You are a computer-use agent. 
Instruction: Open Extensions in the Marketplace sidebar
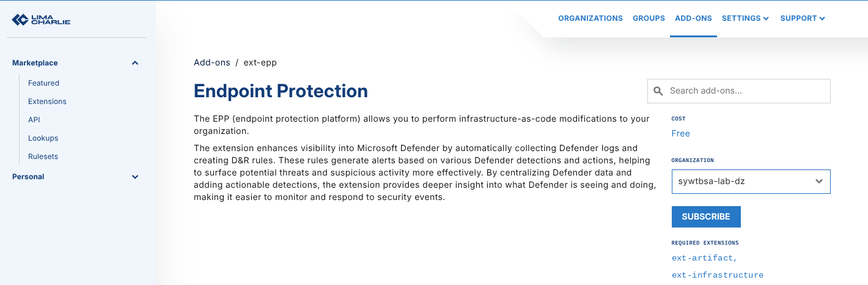[x=47, y=102]
